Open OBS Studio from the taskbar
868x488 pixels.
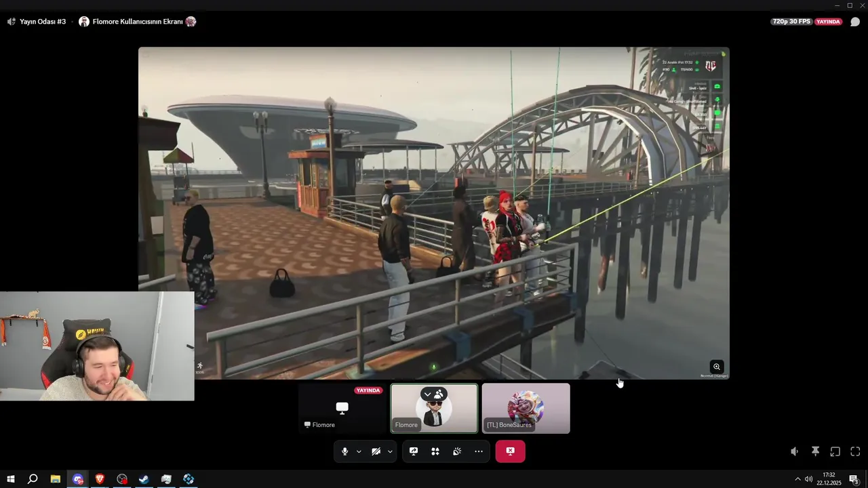click(122, 479)
